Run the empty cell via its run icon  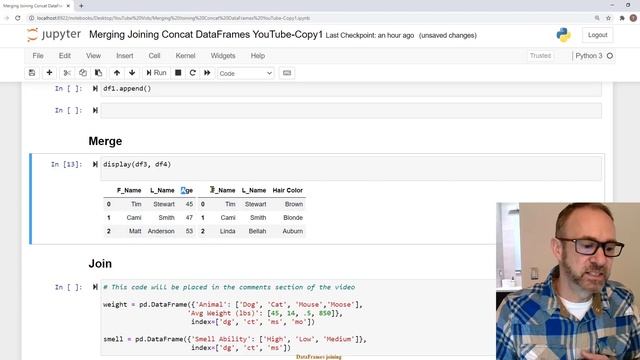pyautogui.click(x=95, y=111)
